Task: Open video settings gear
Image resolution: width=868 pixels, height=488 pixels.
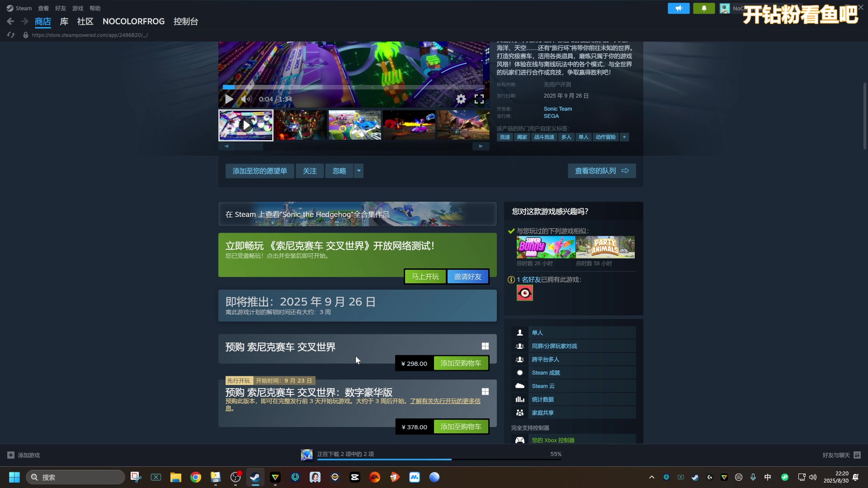Action: 461,99
